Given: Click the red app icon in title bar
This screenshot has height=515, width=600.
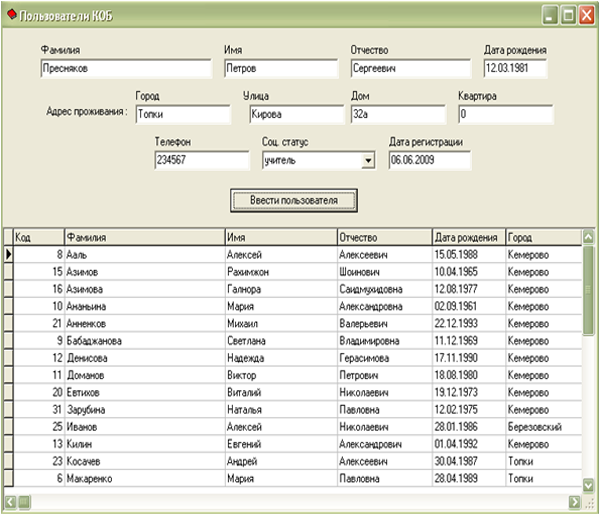Looking at the screenshot, I should pyautogui.click(x=11, y=16).
